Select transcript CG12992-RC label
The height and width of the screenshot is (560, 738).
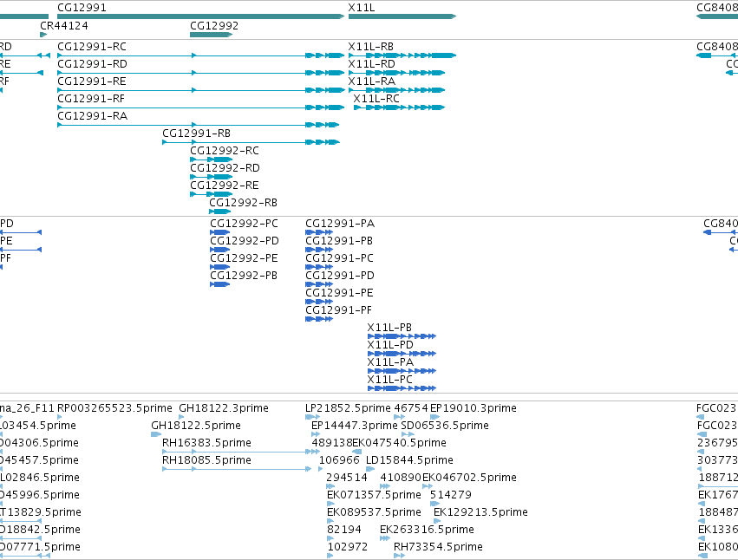pos(225,151)
